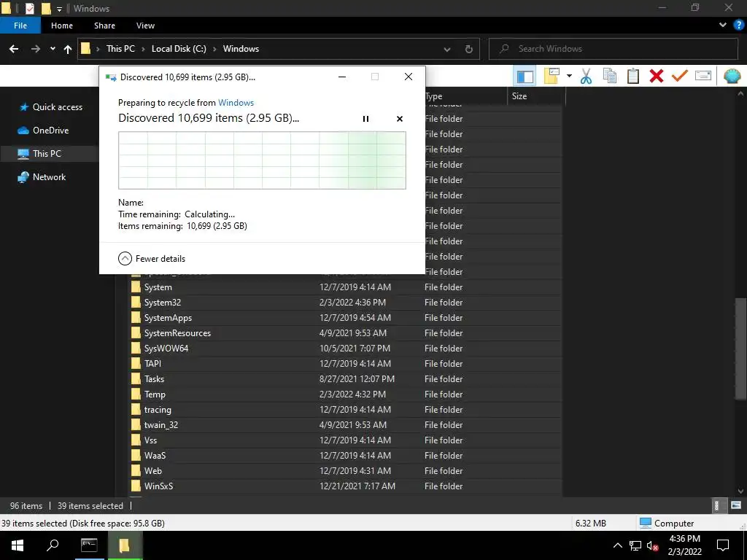Screen dimensions: 747x560
Task: Pause the recycle operation
Action: click(x=365, y=119)
